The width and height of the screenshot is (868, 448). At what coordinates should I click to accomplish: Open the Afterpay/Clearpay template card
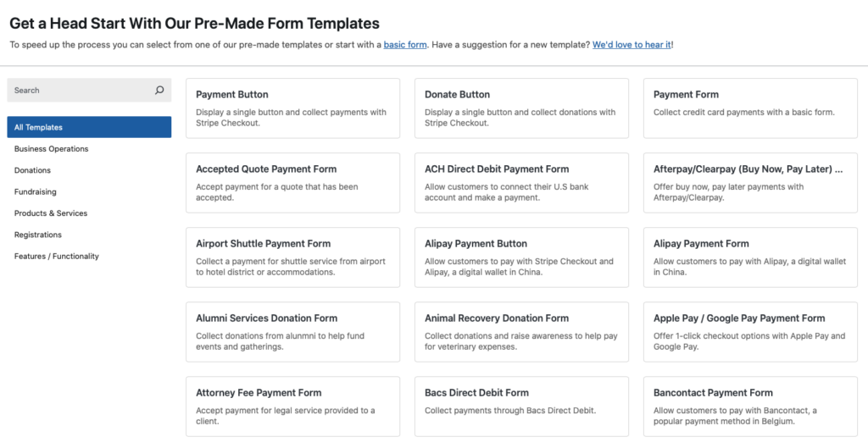click(x=749, y=182)
